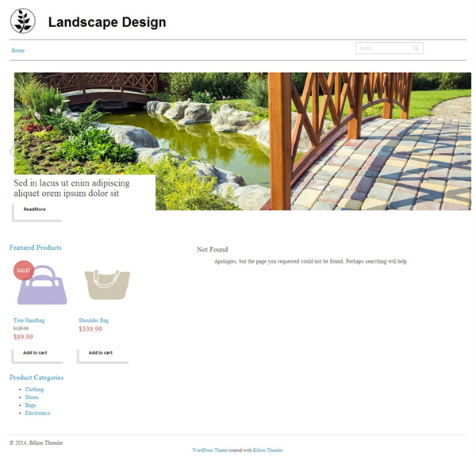
Task: Click the Landscape Design site title
Action: click(107, 22)
